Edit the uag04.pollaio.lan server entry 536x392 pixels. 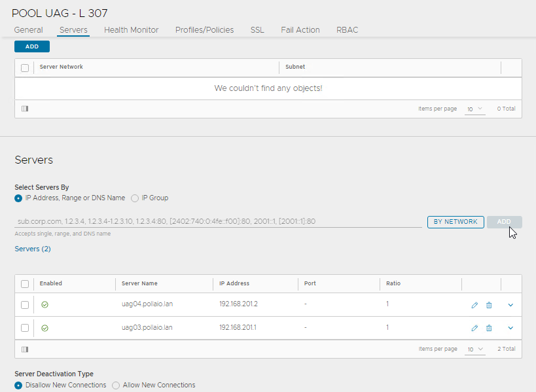(x=474, y=305)
